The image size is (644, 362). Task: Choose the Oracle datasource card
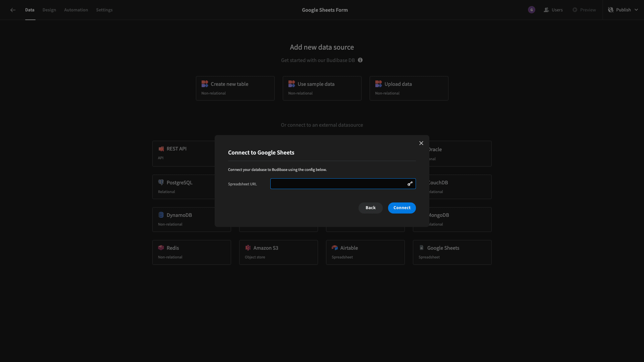coord(460,154)
